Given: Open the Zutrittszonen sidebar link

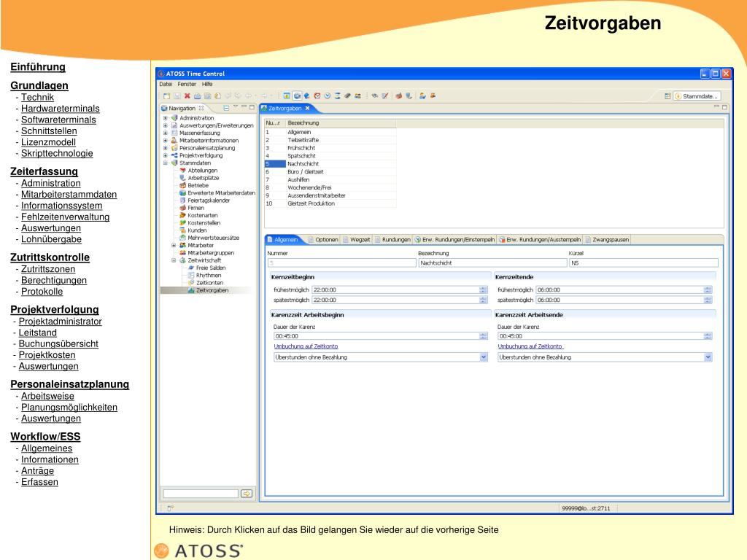Looking at the screenshot, I should click(48, 269).
